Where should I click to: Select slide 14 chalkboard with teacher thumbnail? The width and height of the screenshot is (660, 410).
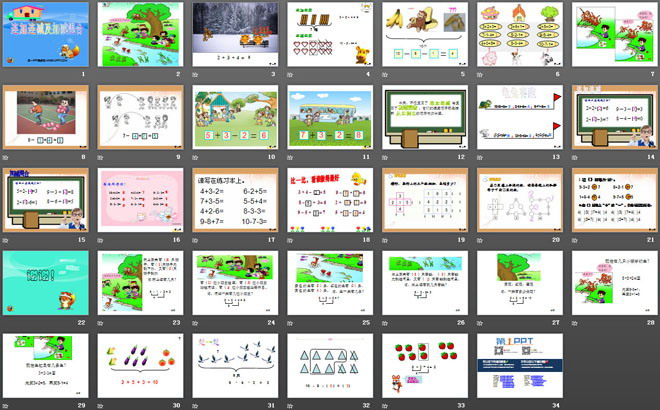(615, 117)
